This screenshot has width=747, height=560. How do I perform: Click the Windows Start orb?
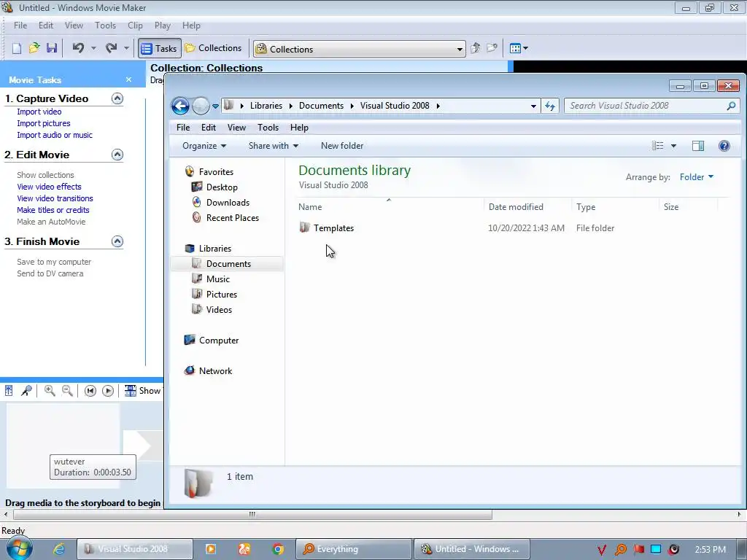(20, 548)
